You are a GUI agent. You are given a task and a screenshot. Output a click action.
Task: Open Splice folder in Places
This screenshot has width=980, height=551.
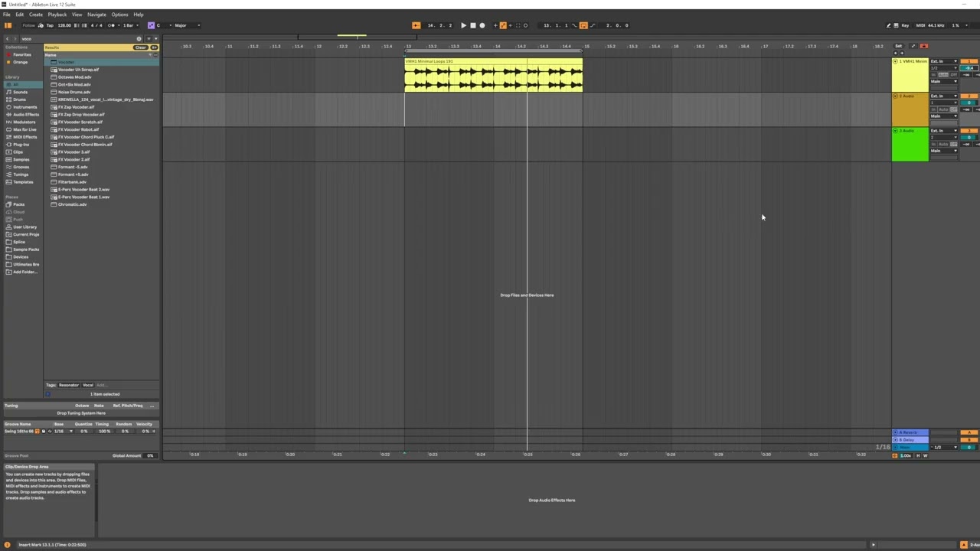point(19,242)
